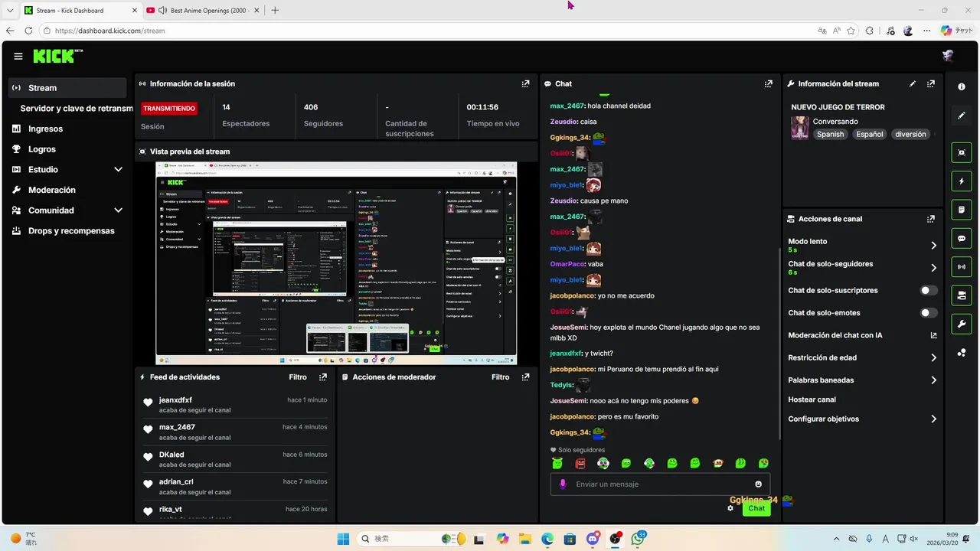980x551 pixels.
Task: Pop out the Información de la sesión panel
Action: coord(525,84)
